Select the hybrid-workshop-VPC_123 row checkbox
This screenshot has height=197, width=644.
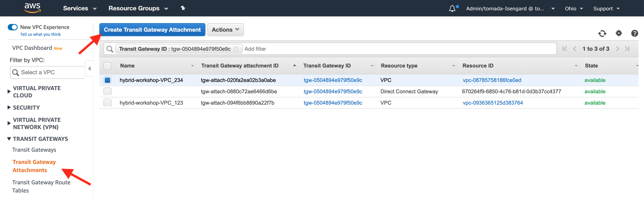pyautogui.click(x=107, y=103)
